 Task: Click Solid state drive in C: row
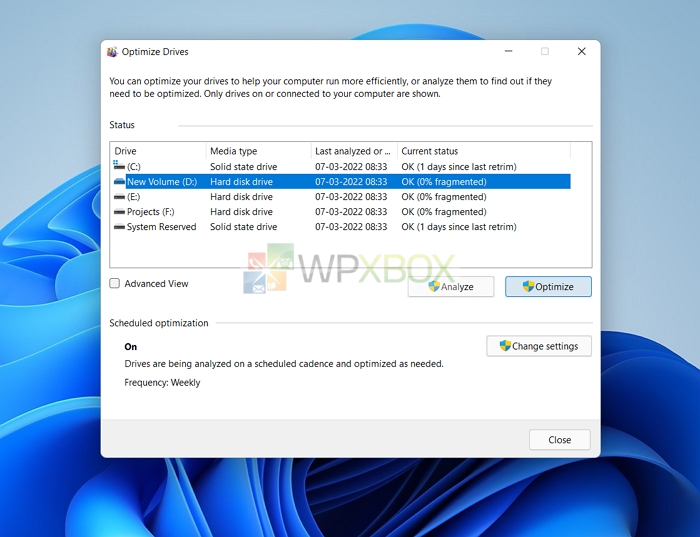point(244,167)
